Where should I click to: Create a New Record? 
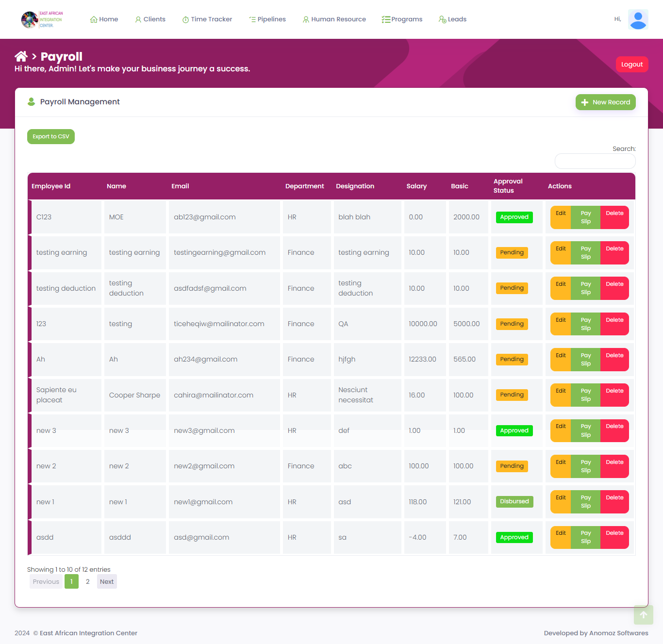[605, 102]
